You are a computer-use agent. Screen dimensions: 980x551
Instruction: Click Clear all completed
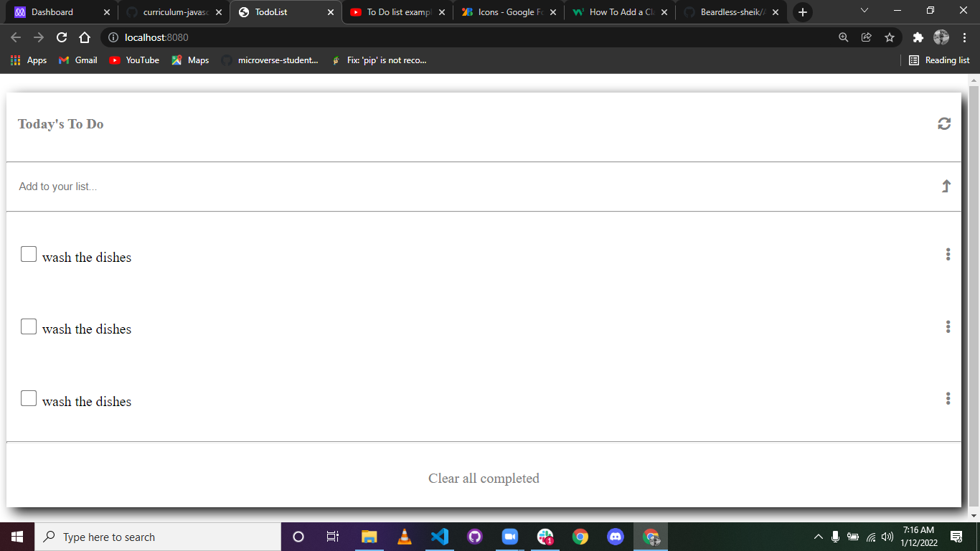pos(484,478)
